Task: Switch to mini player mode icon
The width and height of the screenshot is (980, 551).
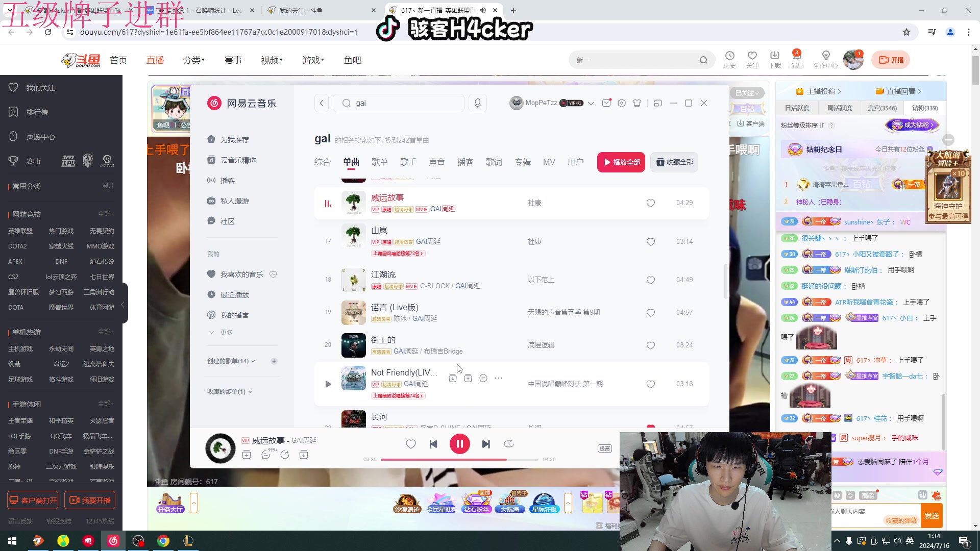Action: [x=658, y=103]
